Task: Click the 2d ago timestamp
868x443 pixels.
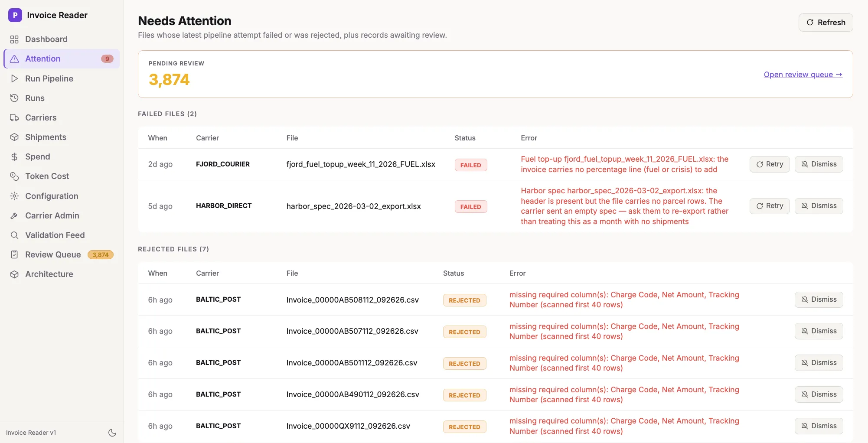Action: [x=160, y=164]
